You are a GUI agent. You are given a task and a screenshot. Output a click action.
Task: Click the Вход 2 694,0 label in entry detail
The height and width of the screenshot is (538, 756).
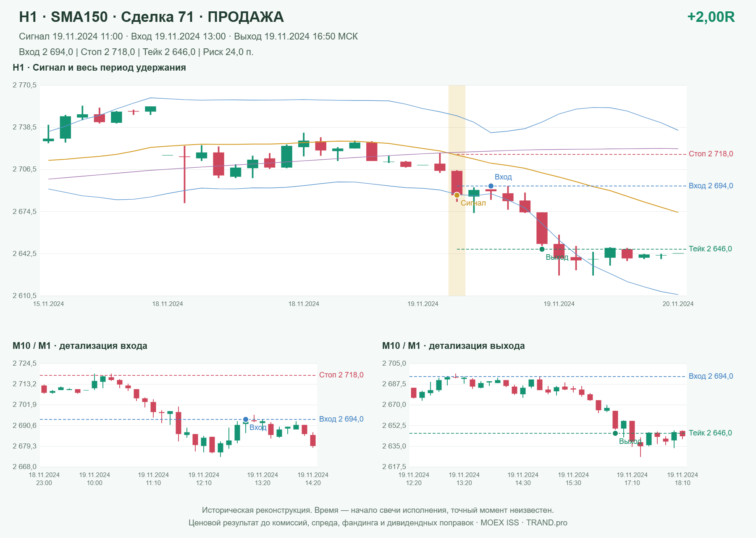[341, 419]
